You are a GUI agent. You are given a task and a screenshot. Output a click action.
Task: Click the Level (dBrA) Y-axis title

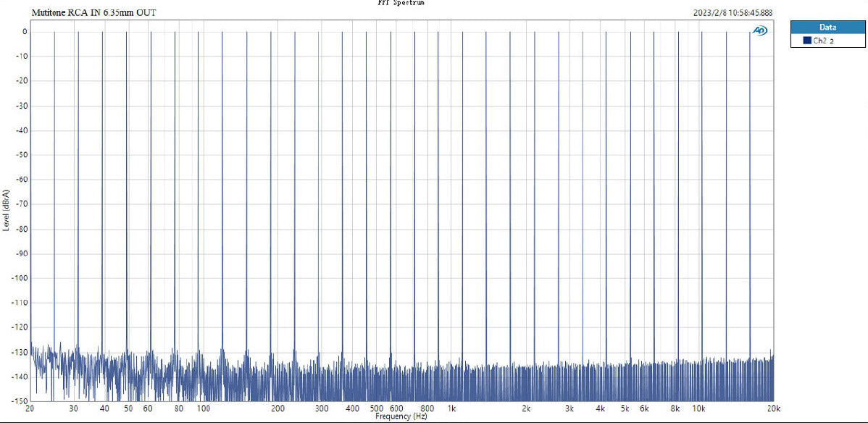pyautogui.click(x=7, y=210)
